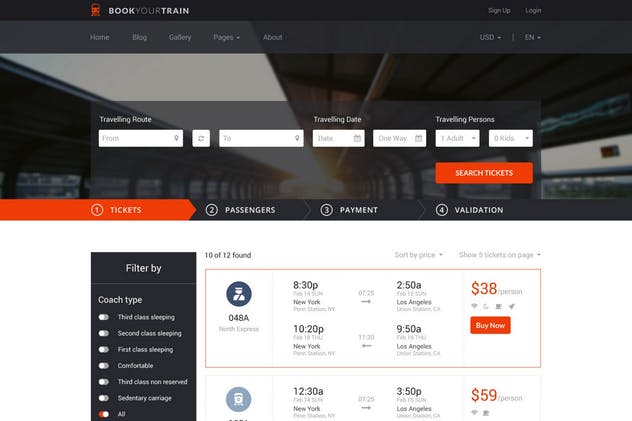The height and width of the screenshot is (421, 632).
Task: Open the USD currency dropdown
Action: pyautogui.click(x=490, y=37)
